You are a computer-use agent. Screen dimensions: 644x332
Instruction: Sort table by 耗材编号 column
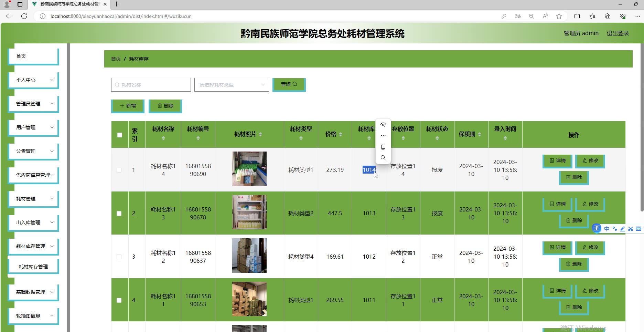pos(198,138)
